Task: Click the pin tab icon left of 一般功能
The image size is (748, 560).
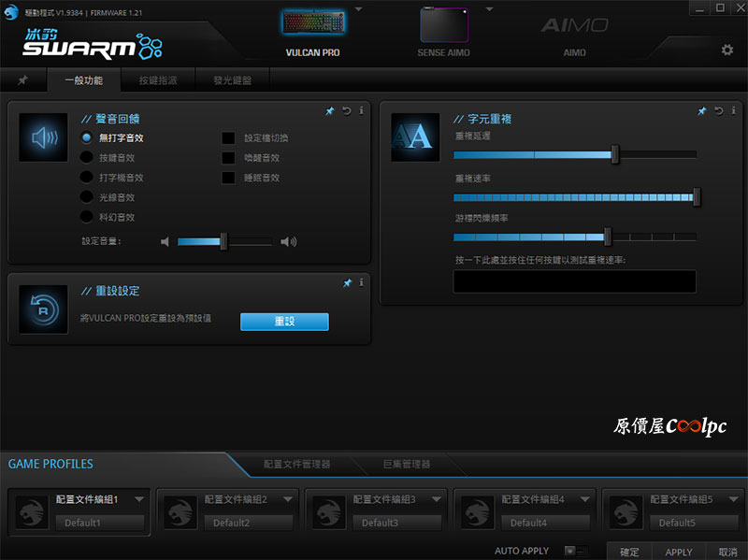Action: 22,80
